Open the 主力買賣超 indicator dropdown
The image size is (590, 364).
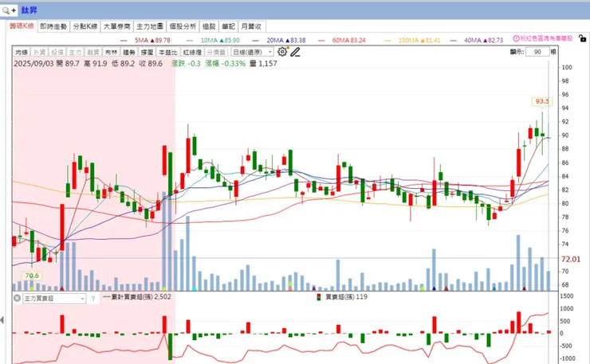[x=54, y=299]
